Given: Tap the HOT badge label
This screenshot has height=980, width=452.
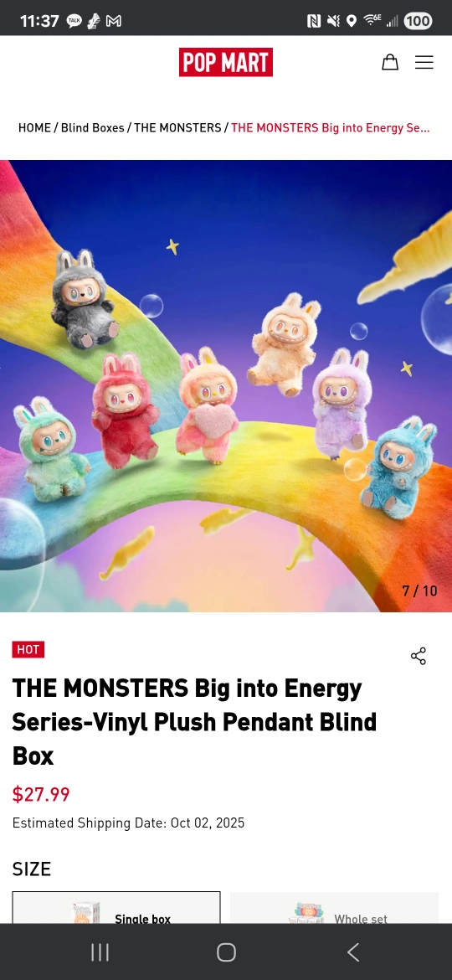Looking at the screenshot, I should point(28,649).
